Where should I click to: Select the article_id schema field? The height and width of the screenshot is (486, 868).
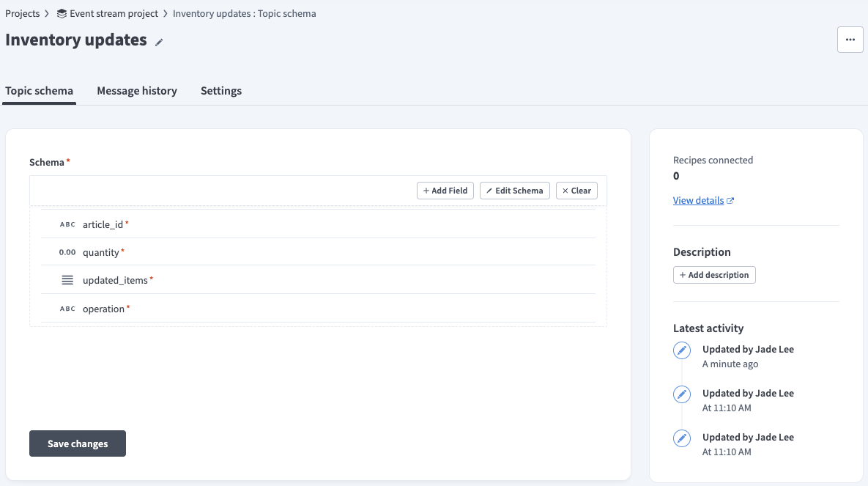(319, 224)
